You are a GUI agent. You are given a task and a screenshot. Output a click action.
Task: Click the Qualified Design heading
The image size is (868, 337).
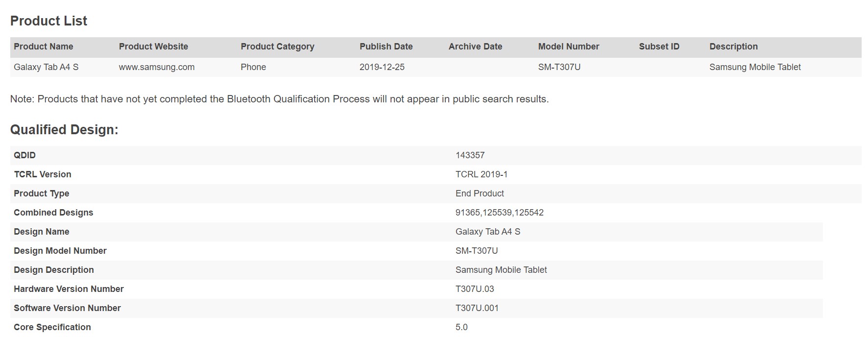[64, 130]
